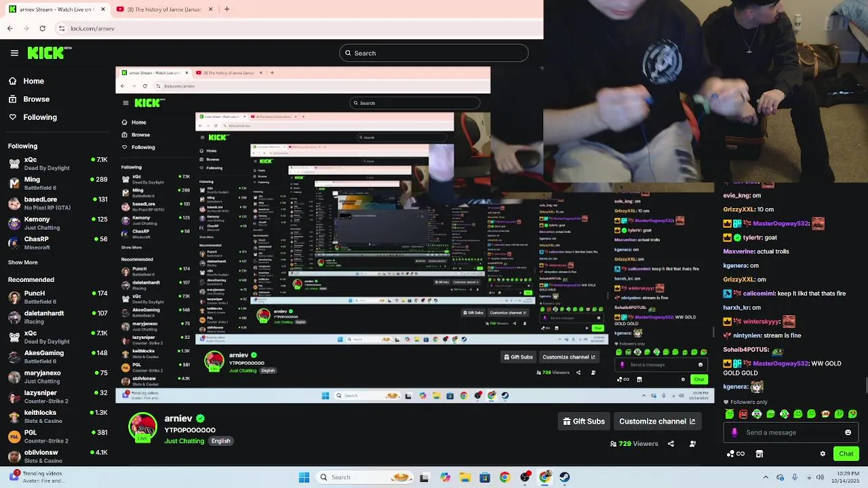
Task: Close The history of Jamie YouTube tab
Action: pos(210,9)
